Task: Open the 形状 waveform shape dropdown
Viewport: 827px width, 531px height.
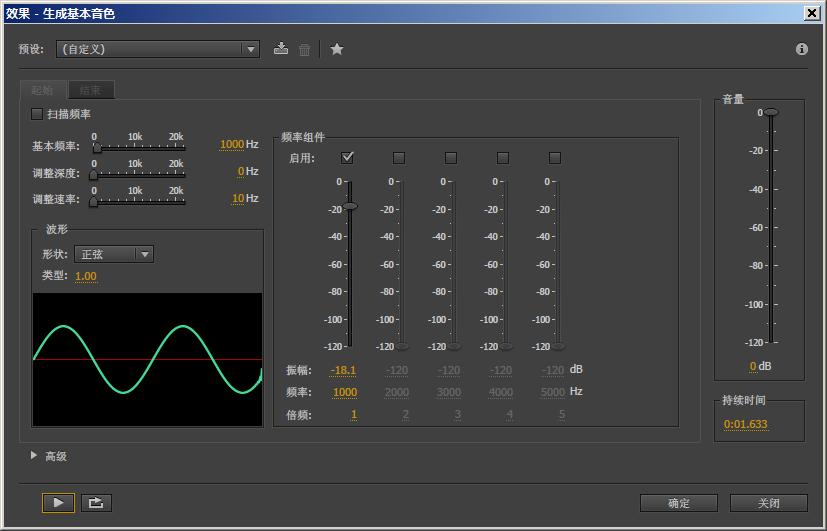Action: [x=114, y=254]
